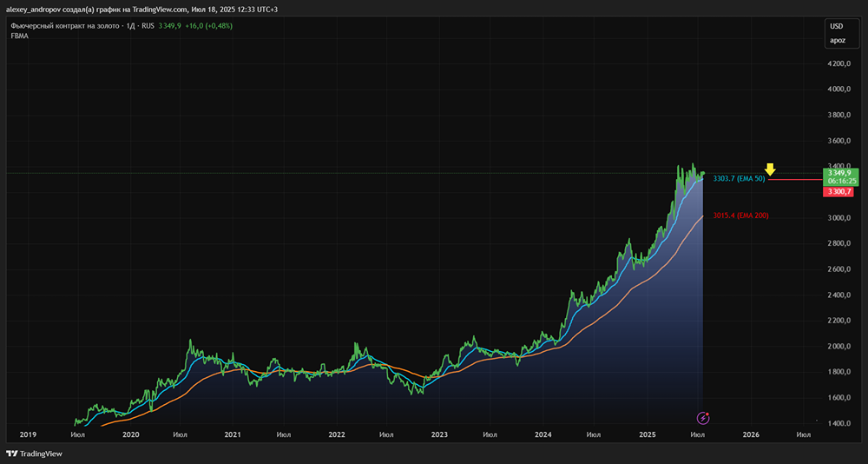Click the 3303.7 (EMA 50) label

(739, 178)
